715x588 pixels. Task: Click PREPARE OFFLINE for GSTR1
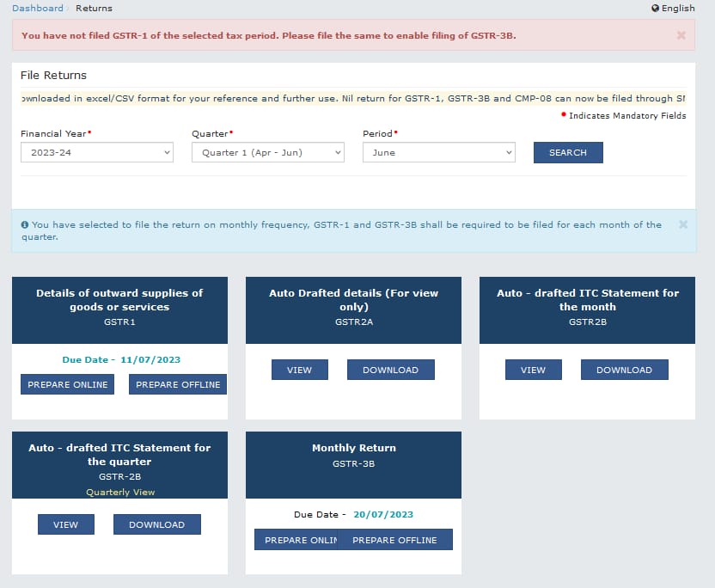click(178, 384)
